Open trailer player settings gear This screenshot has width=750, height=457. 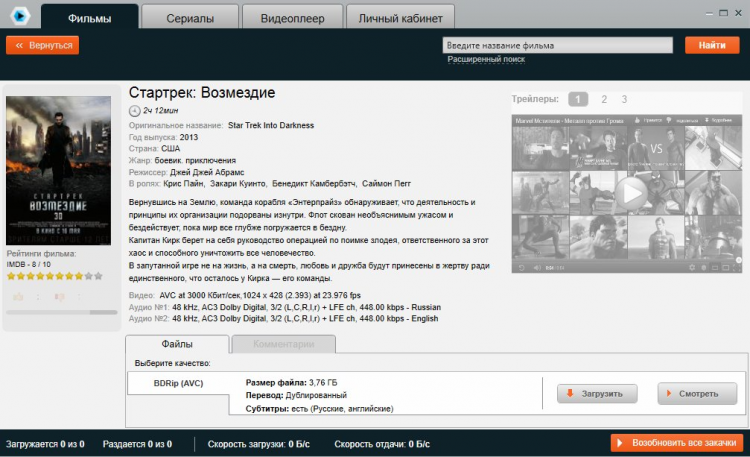692,268
